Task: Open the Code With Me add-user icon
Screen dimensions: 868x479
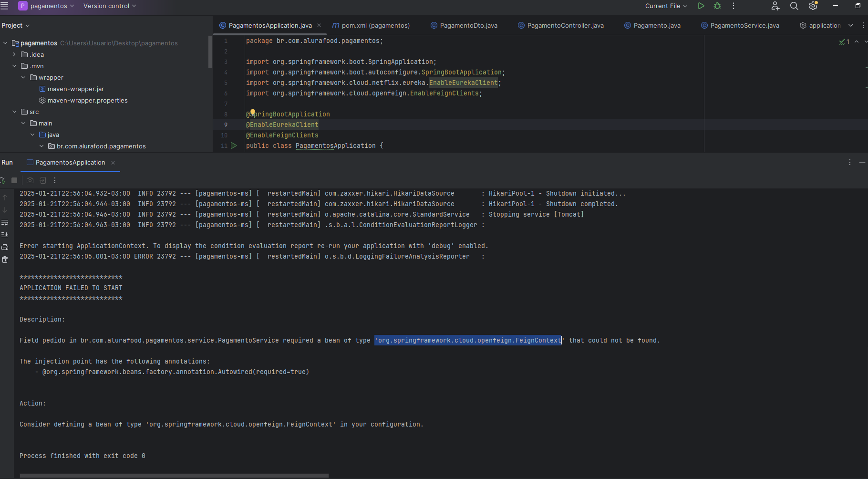Action: click(775, 6)
